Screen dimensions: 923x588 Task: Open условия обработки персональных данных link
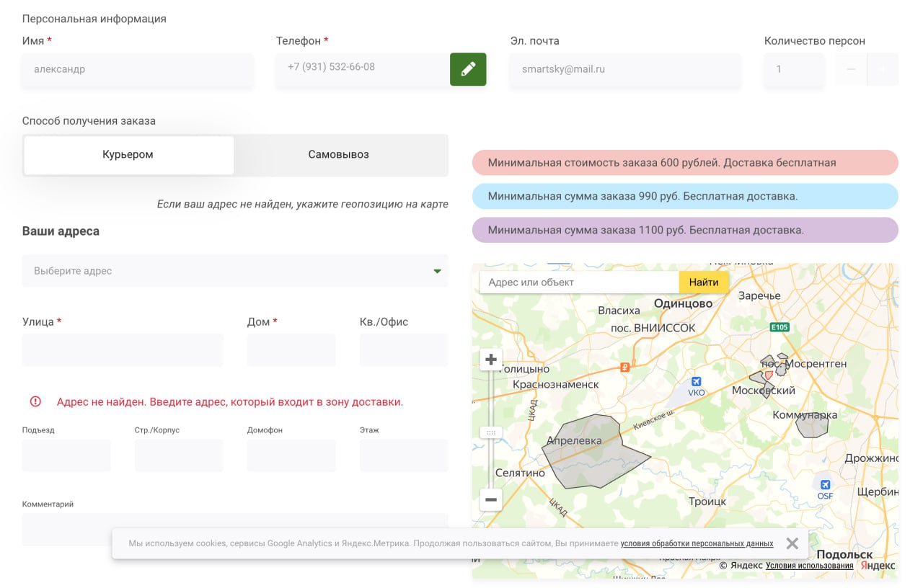[x=697, y=543]
